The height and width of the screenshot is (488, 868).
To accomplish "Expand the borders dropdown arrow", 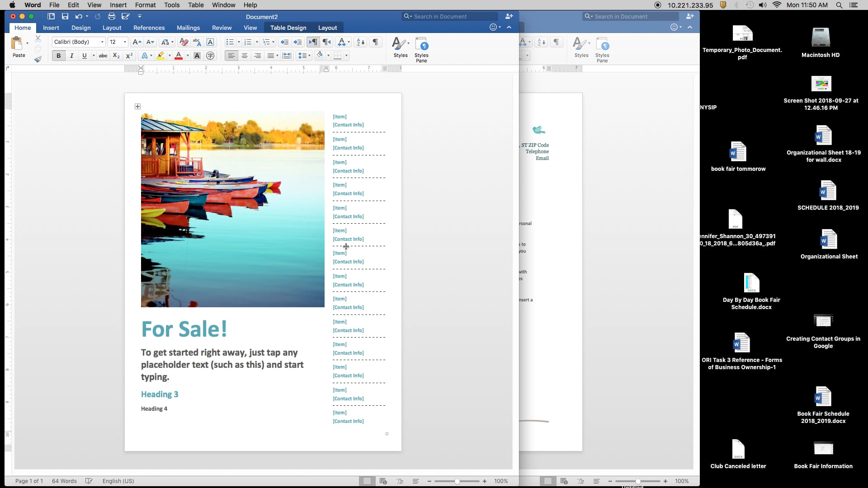I will click(x=347, y=56).
